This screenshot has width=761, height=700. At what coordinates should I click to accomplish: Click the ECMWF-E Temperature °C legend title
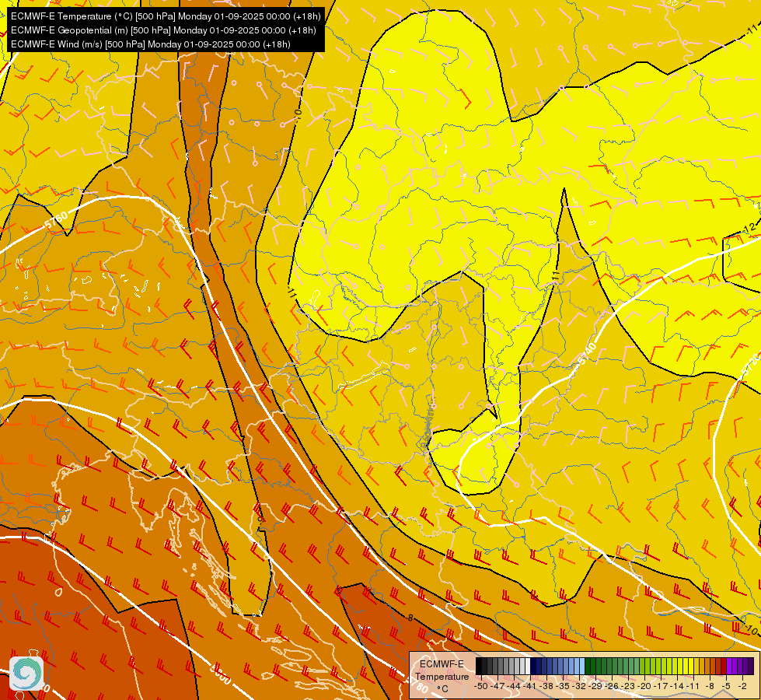[x=442, y=676]
